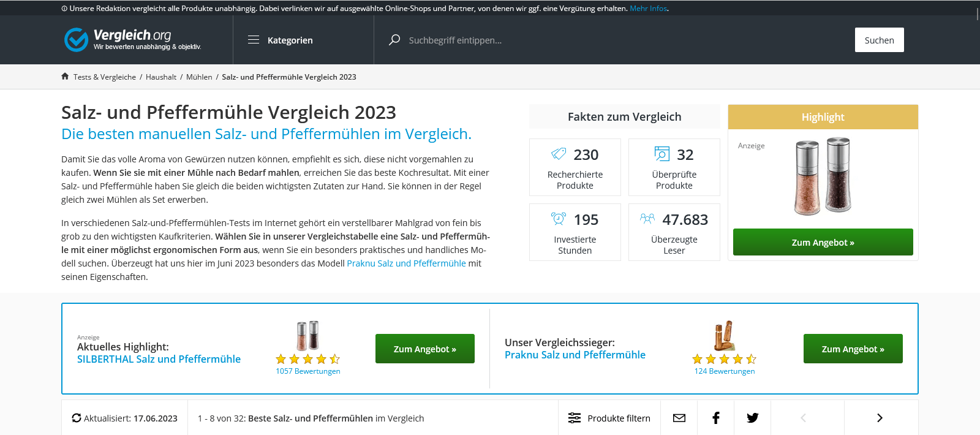Click the Investierte Stunden label
This screenshot has width=980, height=435.
[x=575, y=245]
